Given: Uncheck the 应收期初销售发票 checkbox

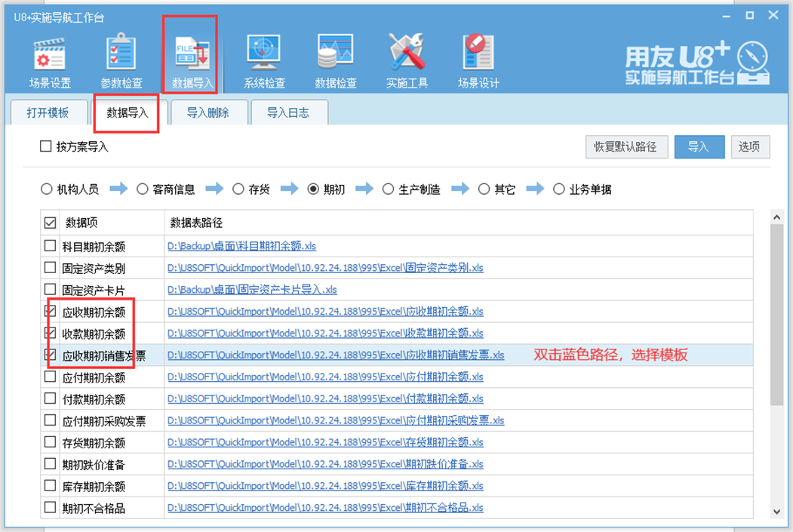Looking at the screenshot, I should click(x=50, y=355).
